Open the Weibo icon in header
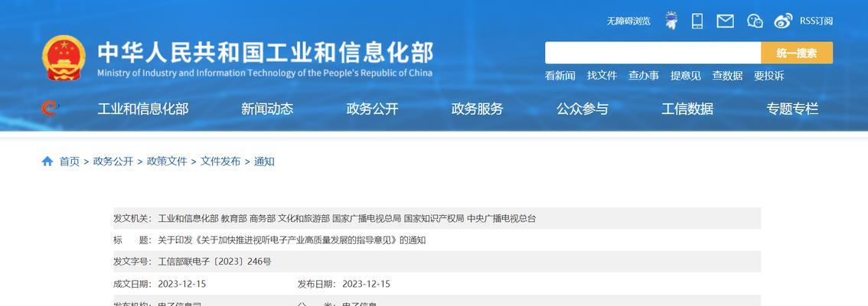Screen dimensions: 868x306 [x=783, y=21]
